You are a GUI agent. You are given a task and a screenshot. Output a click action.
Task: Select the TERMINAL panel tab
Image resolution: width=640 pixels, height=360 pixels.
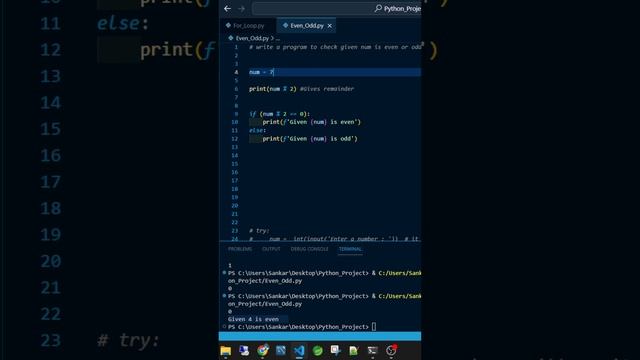pyautogui.click(x=350, y=249)
